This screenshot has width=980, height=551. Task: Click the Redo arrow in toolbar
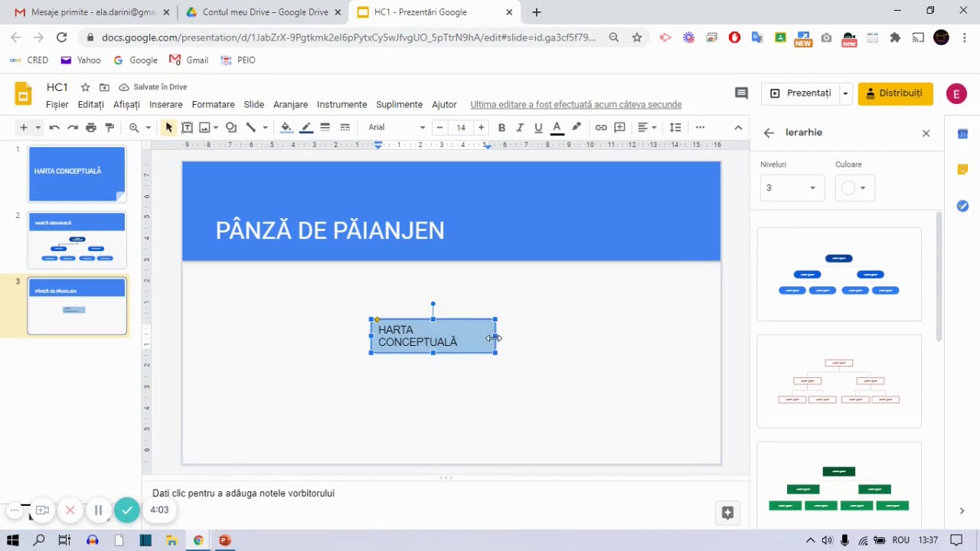73,127
